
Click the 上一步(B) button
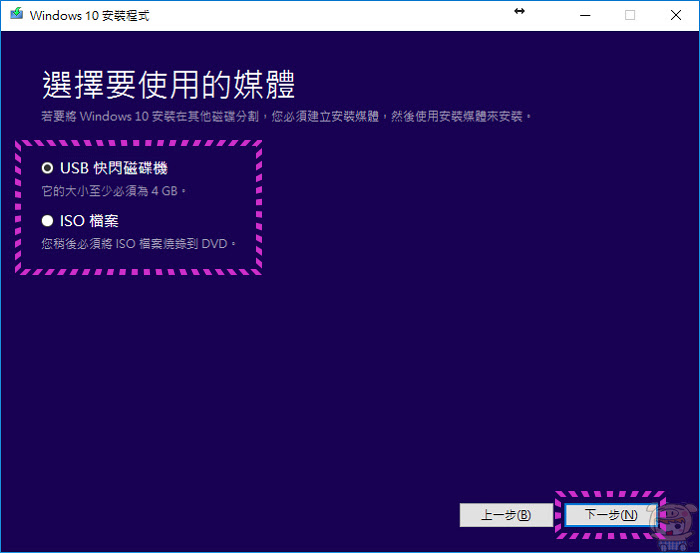pyautogui.click(x=506, y=515)
